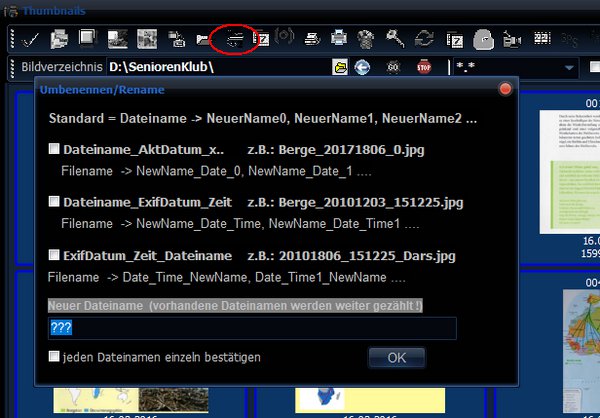Click the copy files icon after the checkmark
The height and width of the screenshot is (418, 600).
click(x=59, y=39)
